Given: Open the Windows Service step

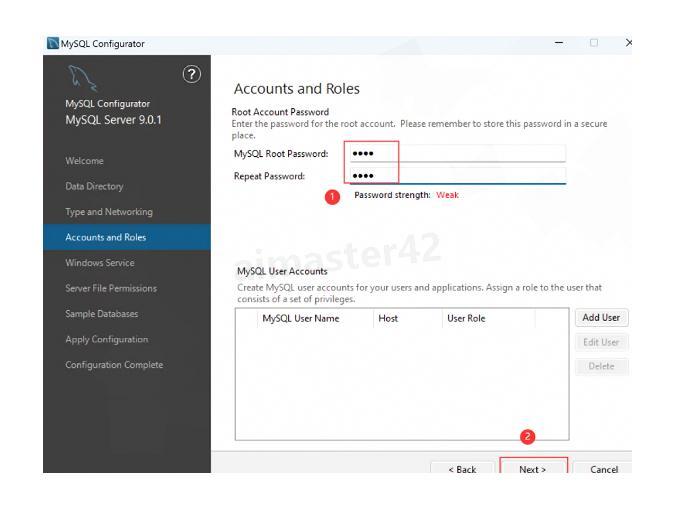Looking at the screenshot, I should click(x=100, y=263).
